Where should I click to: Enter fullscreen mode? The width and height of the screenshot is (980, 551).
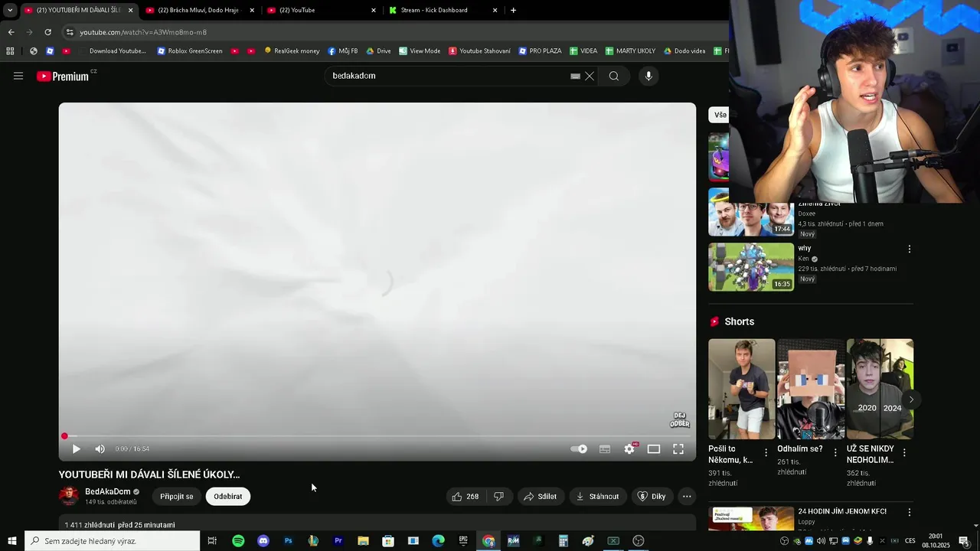(678, 449)
